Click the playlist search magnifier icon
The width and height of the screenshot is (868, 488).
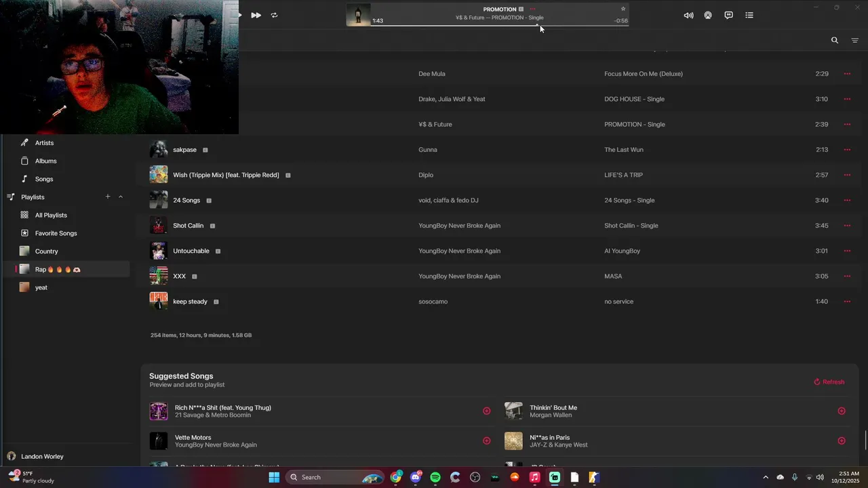pyautogui.click(x=835, y=40)
